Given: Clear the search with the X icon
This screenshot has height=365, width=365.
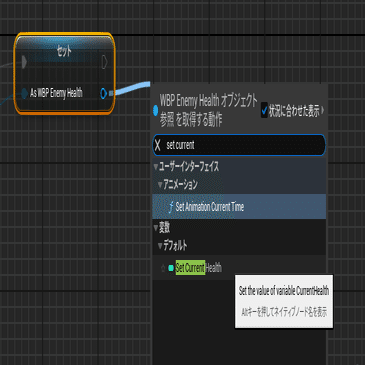Looking at the screenshot, I should (158, 145).
